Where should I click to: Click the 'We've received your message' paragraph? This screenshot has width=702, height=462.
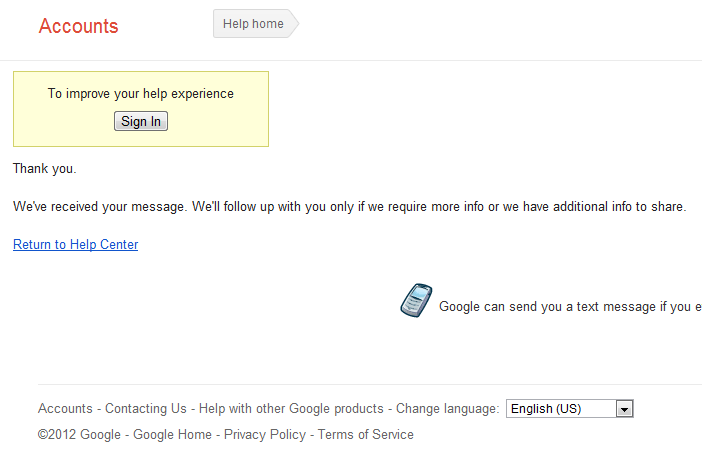tap(349, 206)
